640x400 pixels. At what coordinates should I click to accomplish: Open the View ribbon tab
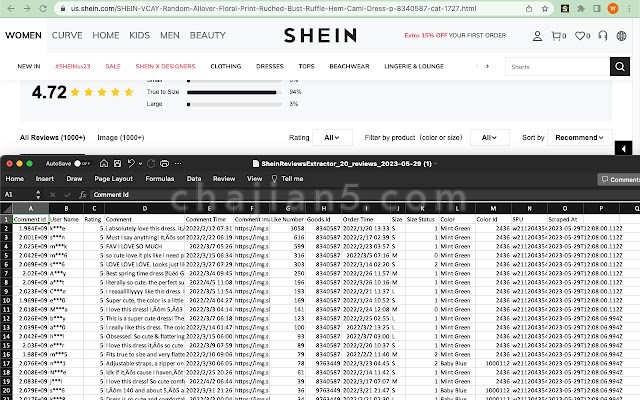tap(254, 179)
